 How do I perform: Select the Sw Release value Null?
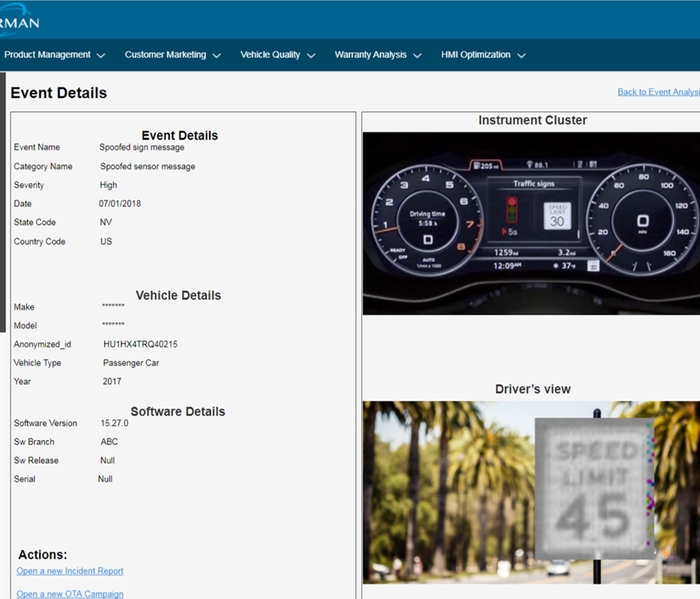point(108,461)
